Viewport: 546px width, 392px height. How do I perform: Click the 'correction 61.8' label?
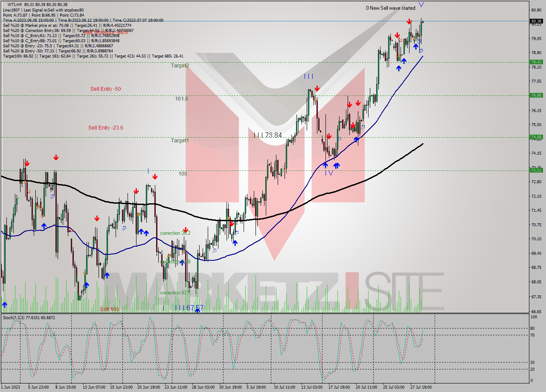[x=175, y=262]
